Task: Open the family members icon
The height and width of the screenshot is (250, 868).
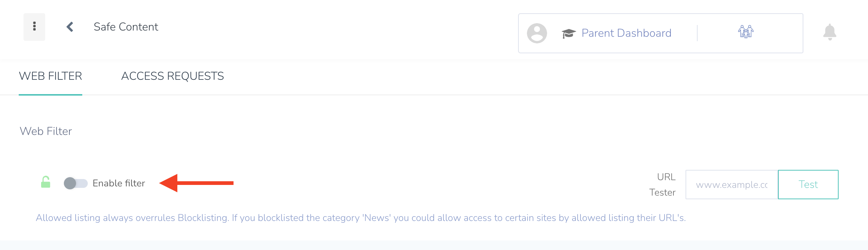Action: [746, 32]
